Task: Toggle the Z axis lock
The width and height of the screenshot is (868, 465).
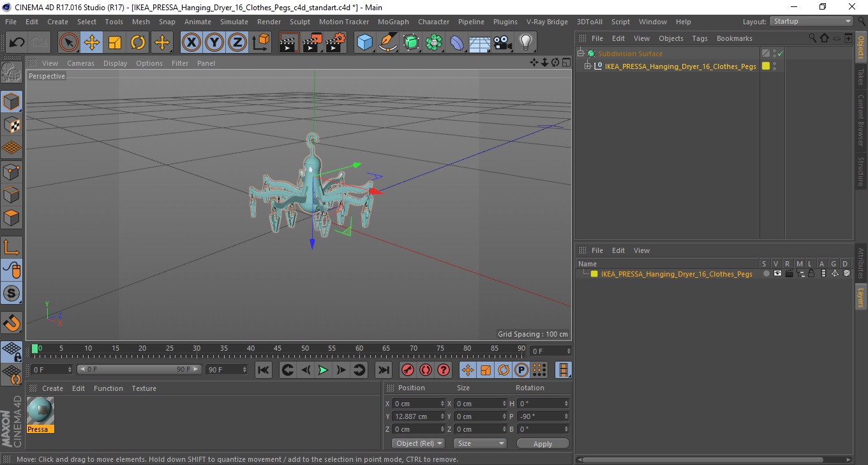Action: click(237, 43)
